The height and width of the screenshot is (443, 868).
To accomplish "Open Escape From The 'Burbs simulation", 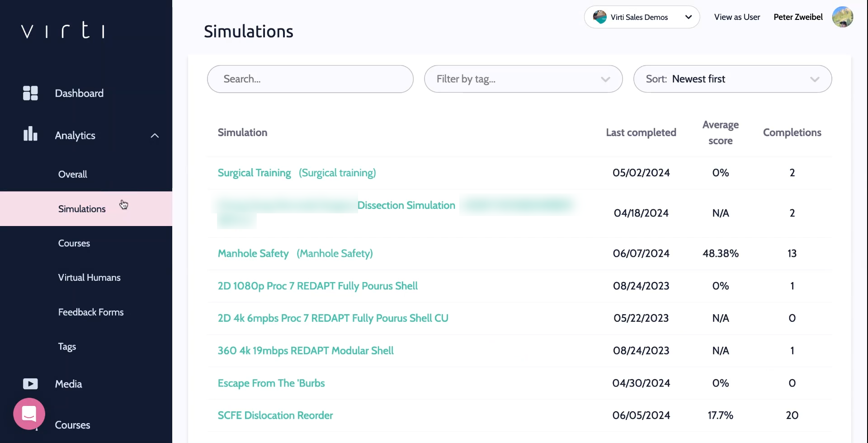I will click(271, 383).
